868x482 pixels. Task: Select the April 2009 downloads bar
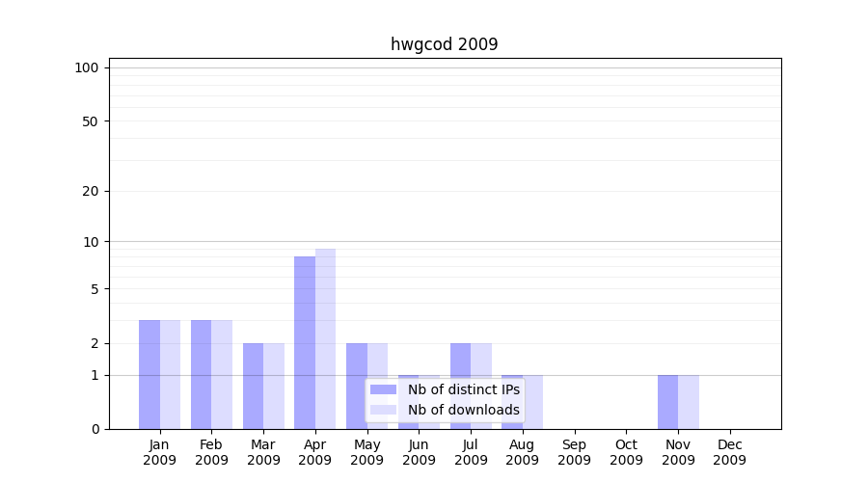pyautogui.click(x=325, y=338)
